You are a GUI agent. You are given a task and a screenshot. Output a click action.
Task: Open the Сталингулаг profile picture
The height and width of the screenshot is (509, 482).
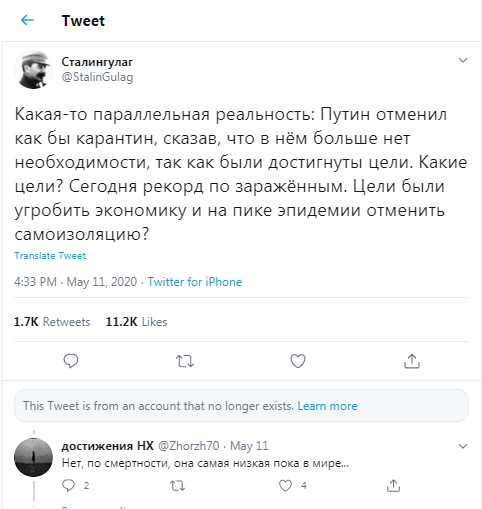(33, 70)
